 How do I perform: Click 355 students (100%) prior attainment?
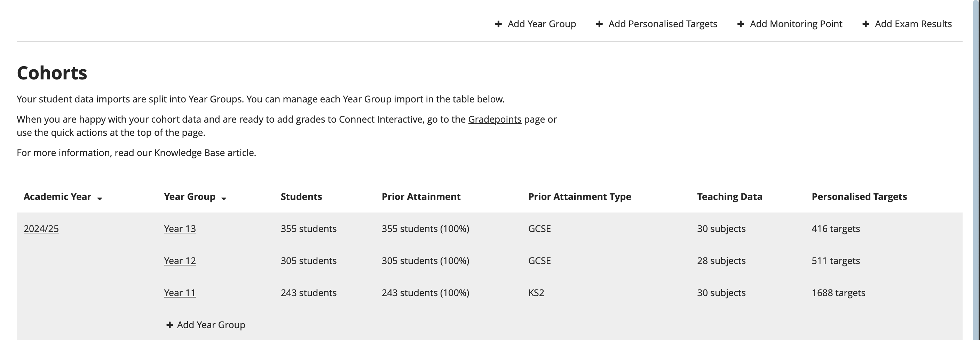425,229
